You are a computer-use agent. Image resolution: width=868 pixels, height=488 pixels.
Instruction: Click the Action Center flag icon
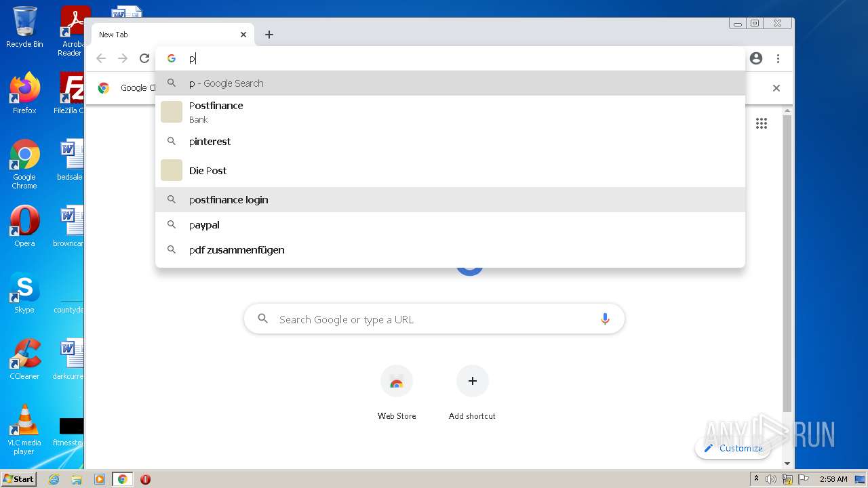click(804, 479)
